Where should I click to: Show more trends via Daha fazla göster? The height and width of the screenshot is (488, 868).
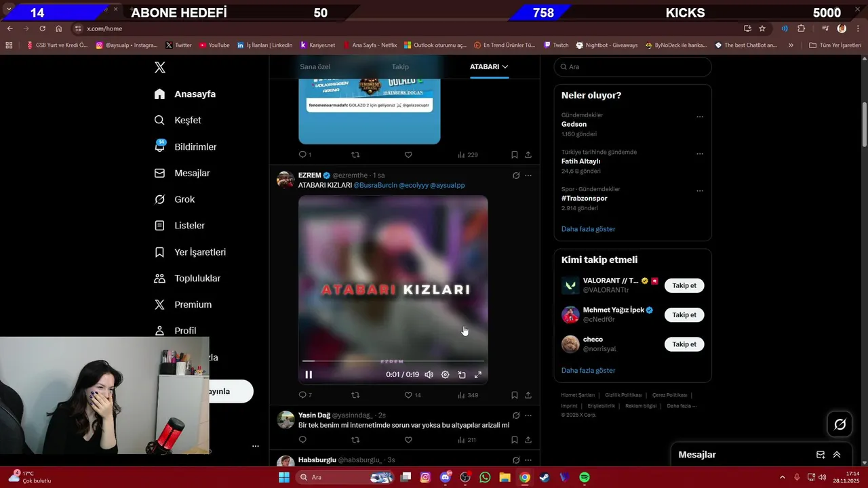589,229
